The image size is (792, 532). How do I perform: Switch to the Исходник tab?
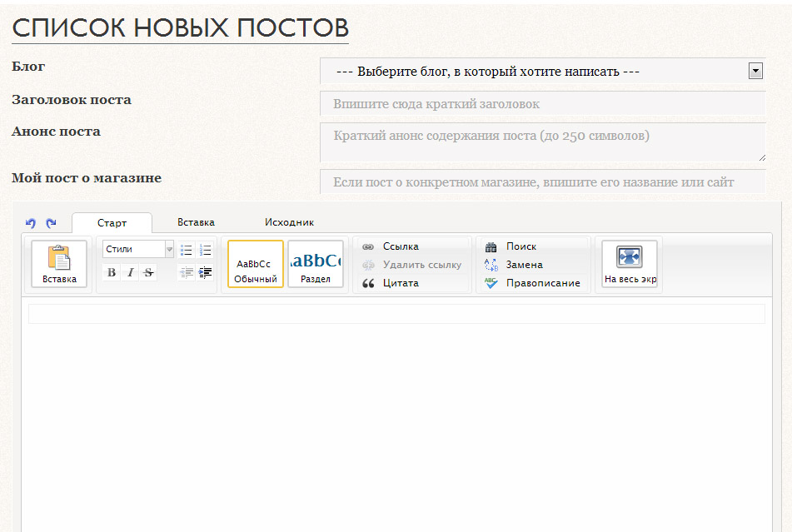pos(288,222)
